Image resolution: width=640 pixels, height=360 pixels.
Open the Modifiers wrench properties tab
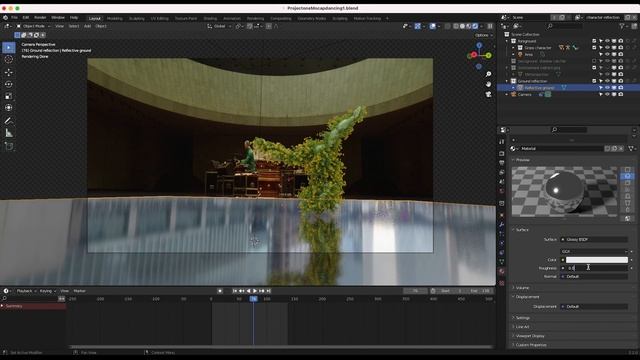tap(502, 224)
